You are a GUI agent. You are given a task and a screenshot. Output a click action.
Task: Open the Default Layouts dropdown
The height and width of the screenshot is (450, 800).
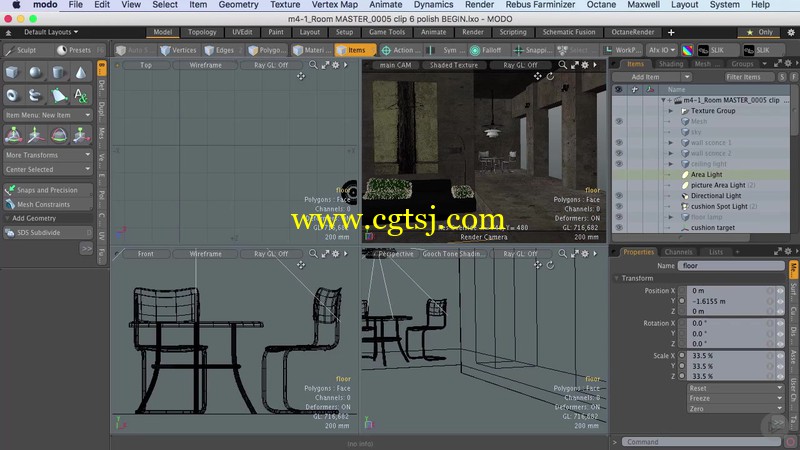click(51, 32)
